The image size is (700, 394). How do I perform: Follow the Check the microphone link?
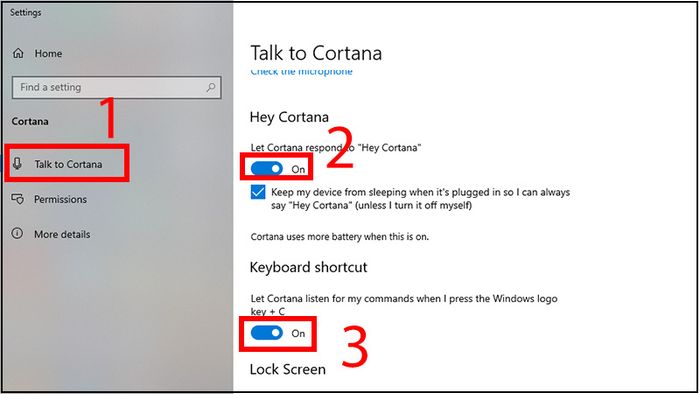[301, 72]
